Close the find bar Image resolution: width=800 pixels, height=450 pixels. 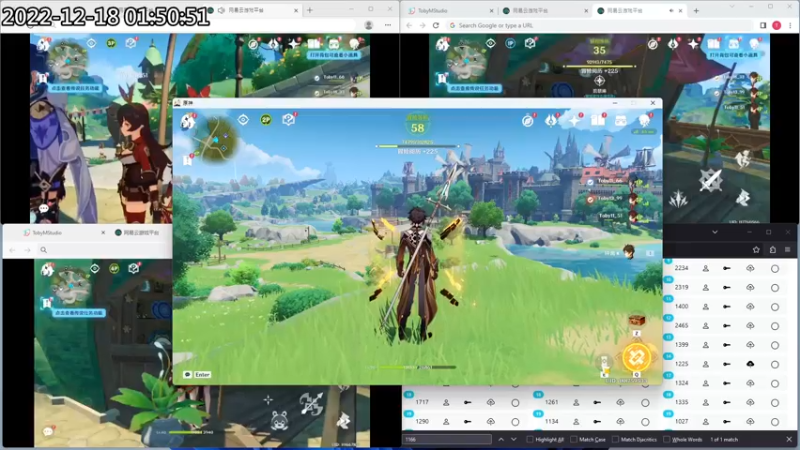tap(789, 439)
